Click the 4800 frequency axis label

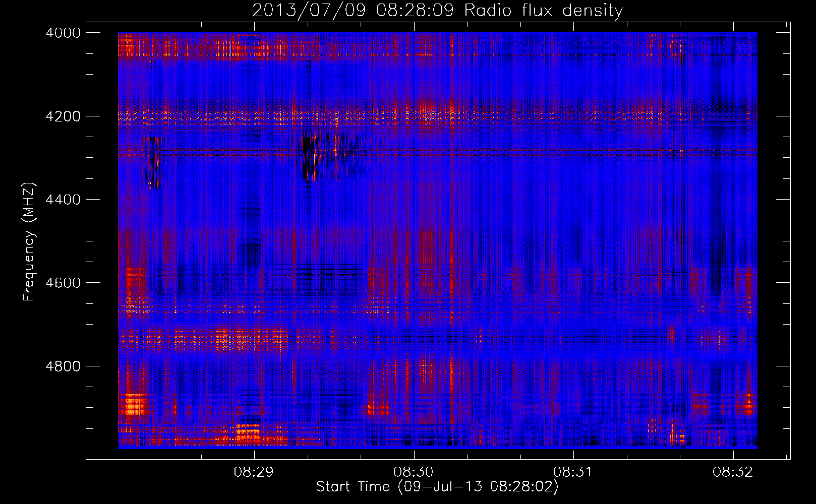pyautogui.click(x=63, y=366)
